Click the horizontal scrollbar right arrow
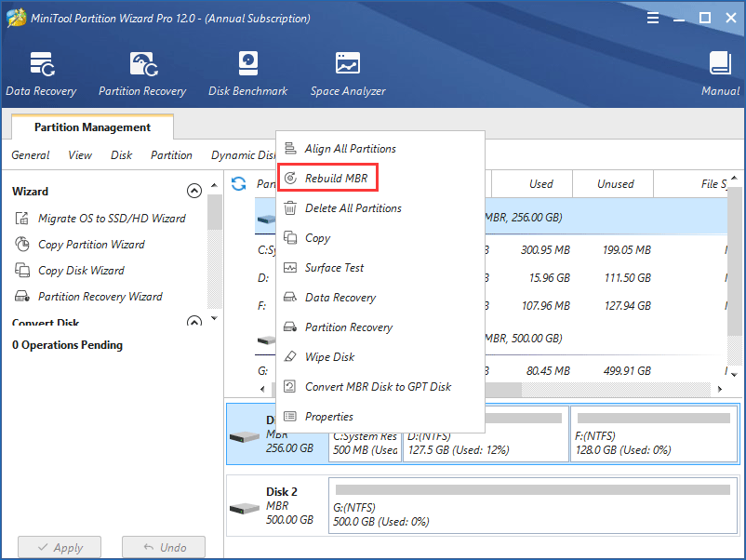The width and height of the screenshot is (746, 560). [x=720, y=389]
